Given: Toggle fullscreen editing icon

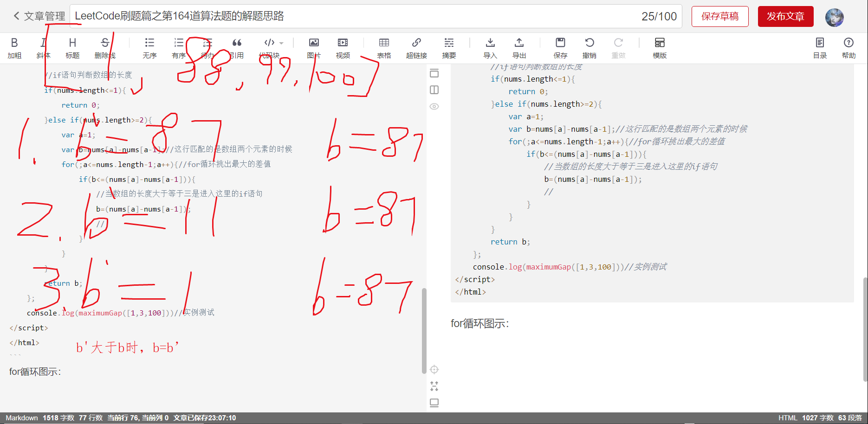Looking at the screenshot, I should pos(434,386).
